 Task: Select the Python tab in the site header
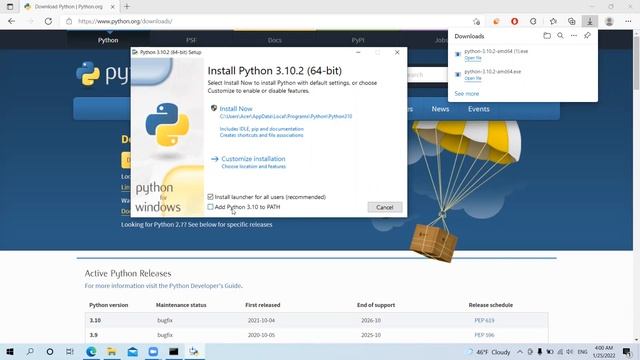(x=108, y=40)
